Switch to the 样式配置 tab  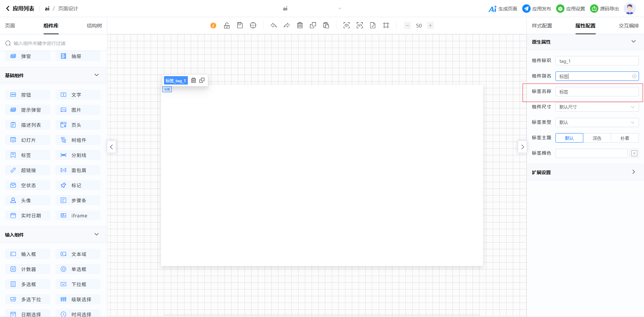[x=542, y=26]
